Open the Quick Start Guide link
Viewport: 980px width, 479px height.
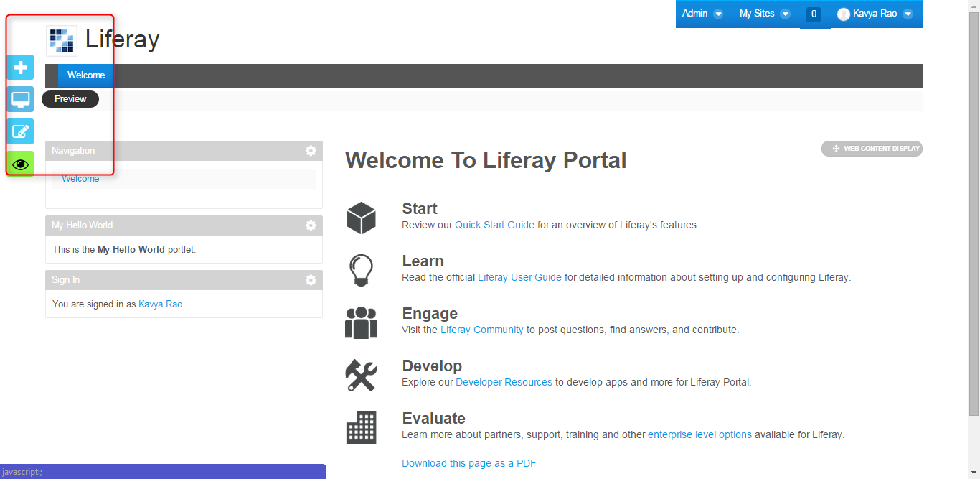click(x=495, y=225)
